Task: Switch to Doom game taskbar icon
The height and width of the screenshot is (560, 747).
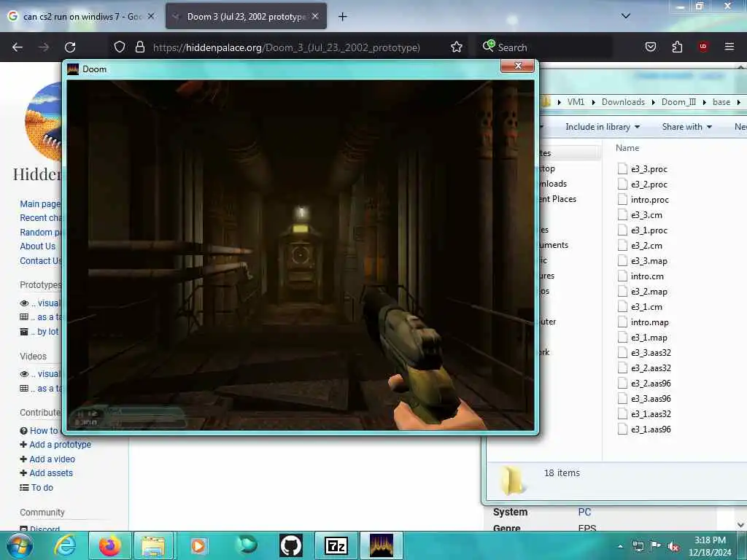Action: 381,545
